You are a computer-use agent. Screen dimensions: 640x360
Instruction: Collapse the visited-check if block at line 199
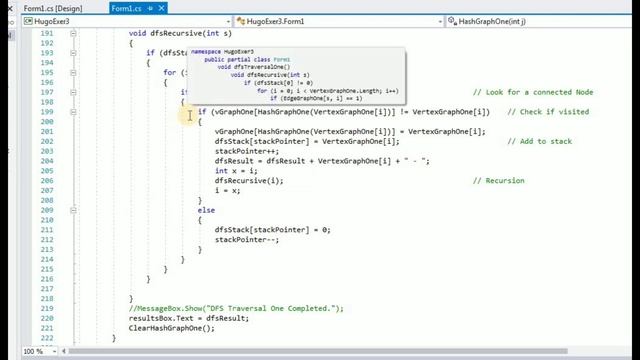pos(73,112)
